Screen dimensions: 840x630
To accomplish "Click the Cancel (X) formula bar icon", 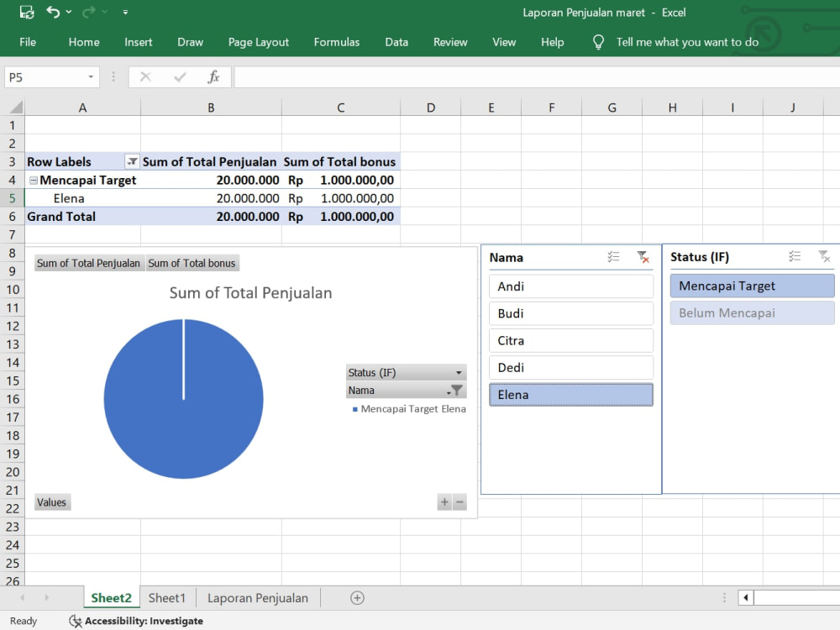I will coord(145,77).
